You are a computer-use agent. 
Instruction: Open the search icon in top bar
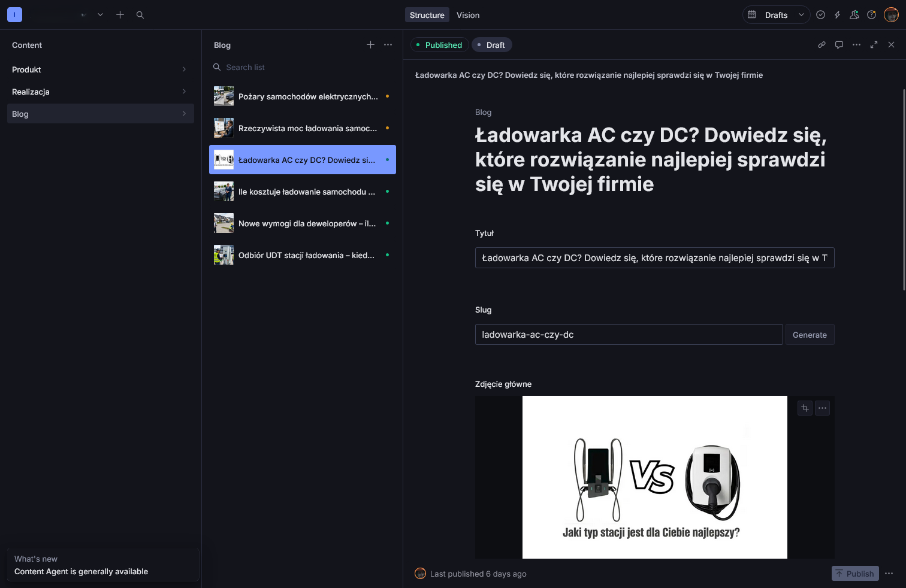140,15
